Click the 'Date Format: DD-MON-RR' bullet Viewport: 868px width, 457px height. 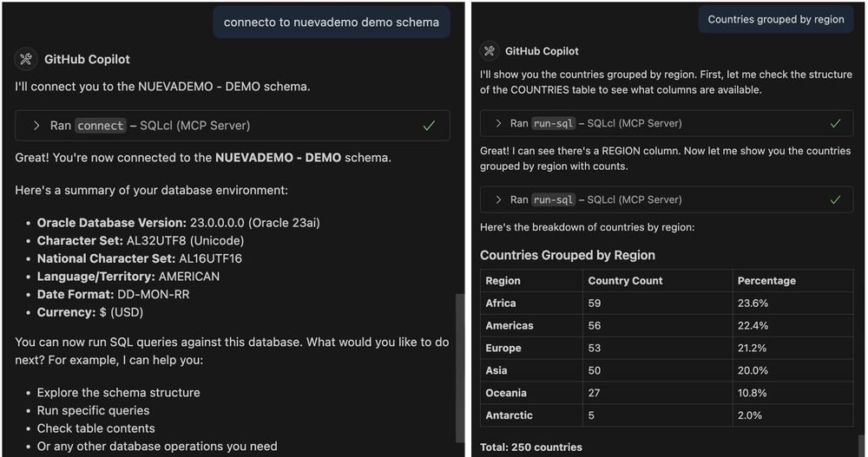[x=114, y=294]
